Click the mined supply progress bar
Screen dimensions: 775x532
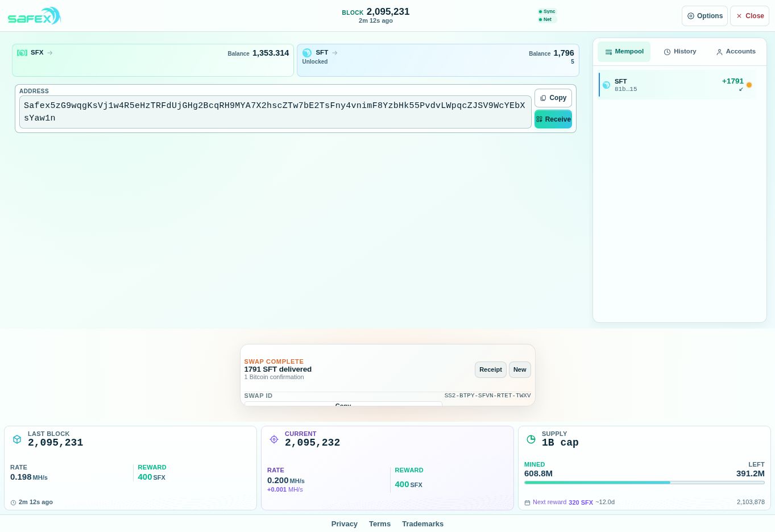coord(644,483)
